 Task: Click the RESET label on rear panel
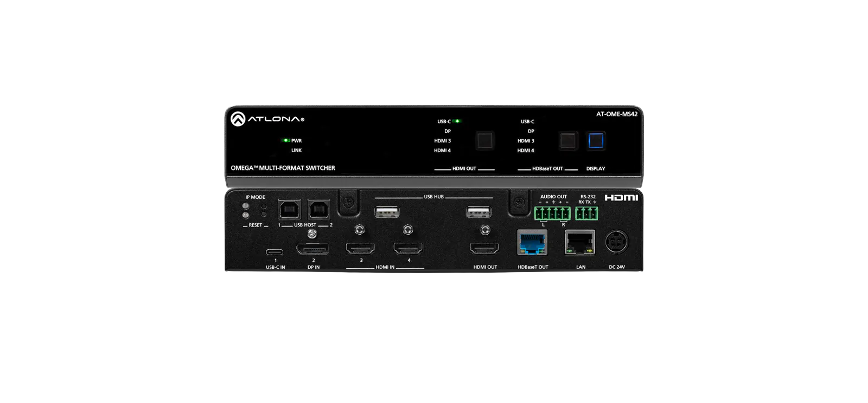[x=255, y=225]
